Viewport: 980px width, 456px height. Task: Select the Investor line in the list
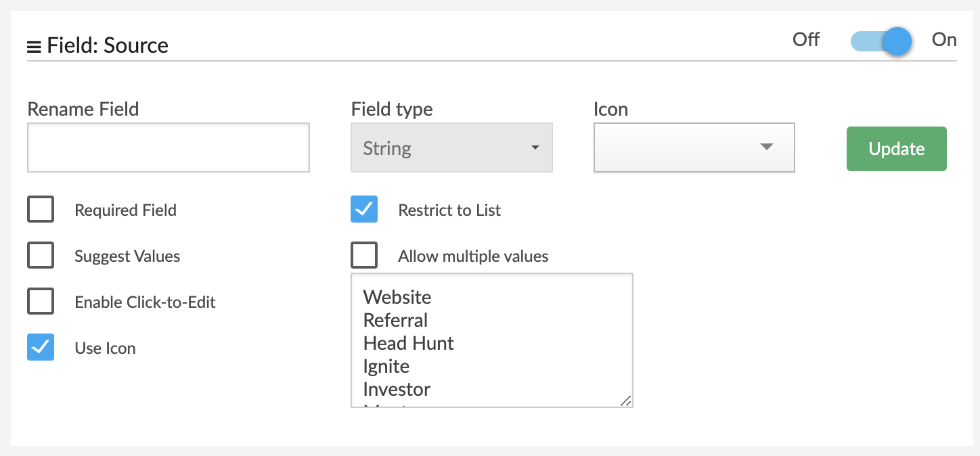(397, 389)
